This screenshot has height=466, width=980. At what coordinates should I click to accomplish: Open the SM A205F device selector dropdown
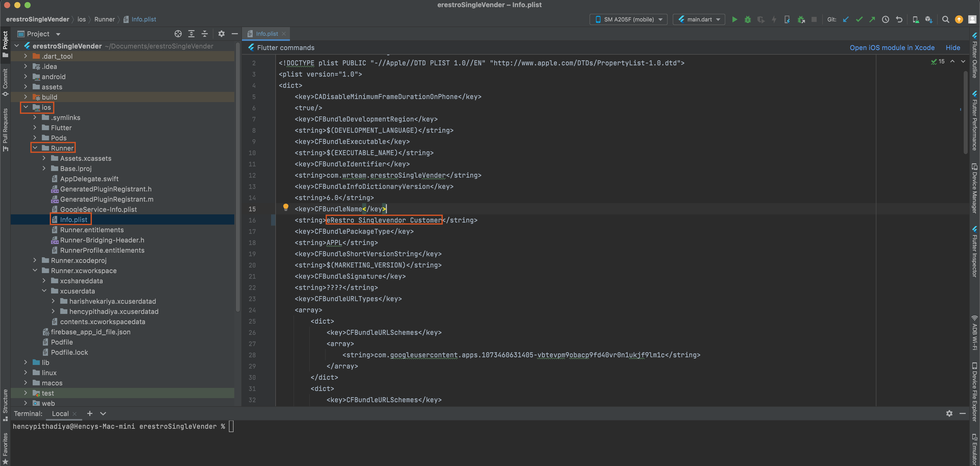coord(629,19)
